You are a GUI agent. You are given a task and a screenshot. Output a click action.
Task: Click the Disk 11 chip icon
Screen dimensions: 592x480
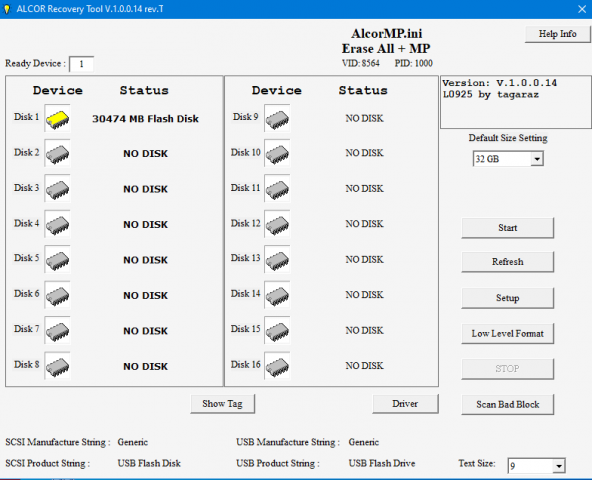click(277, 188)
